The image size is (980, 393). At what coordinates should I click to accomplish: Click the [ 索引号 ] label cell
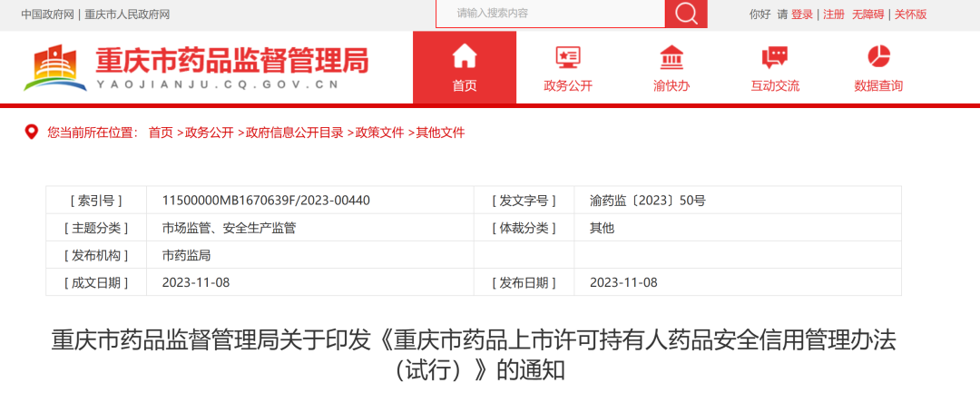(95, 201)
